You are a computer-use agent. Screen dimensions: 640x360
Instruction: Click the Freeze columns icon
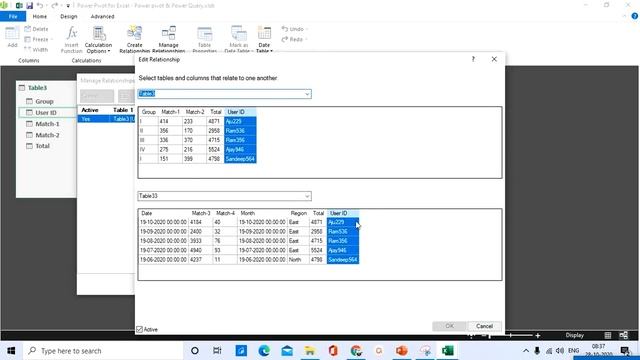pos(28,39)
